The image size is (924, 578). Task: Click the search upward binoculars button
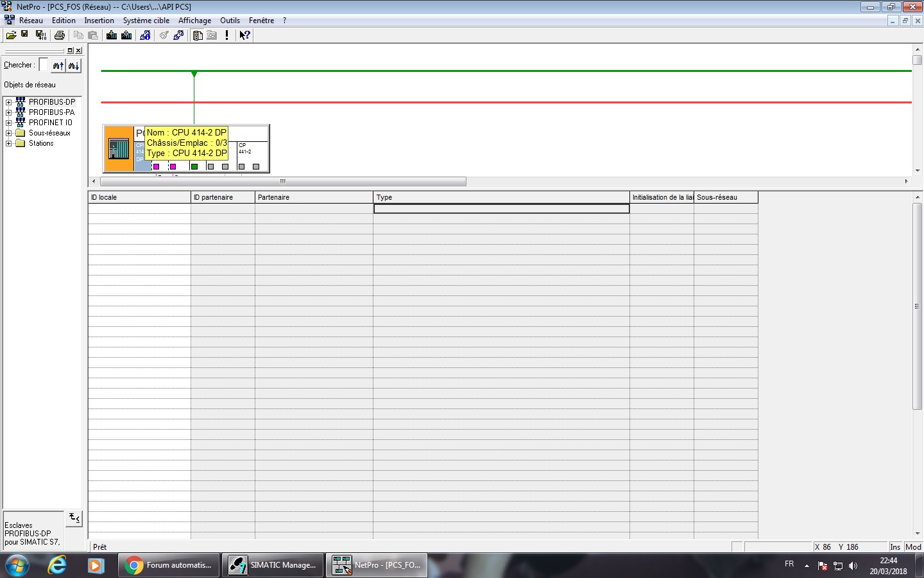tap(58, 66)
